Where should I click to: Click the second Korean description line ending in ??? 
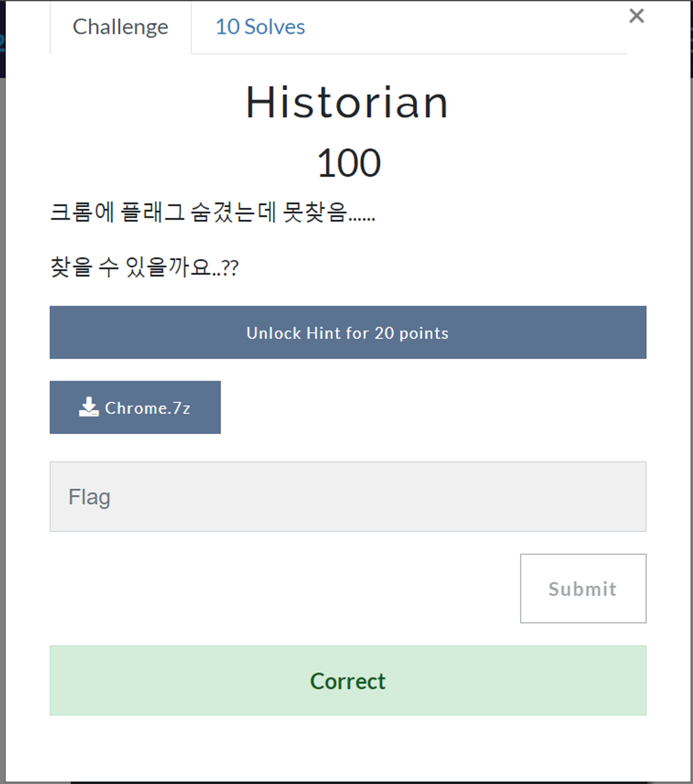click(144, 267)
